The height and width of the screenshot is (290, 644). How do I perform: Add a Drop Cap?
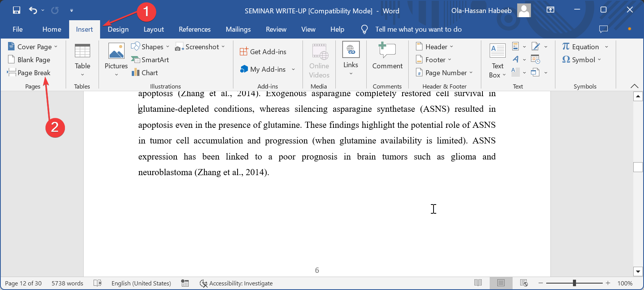pyautogui.click(x=519, y=72)
